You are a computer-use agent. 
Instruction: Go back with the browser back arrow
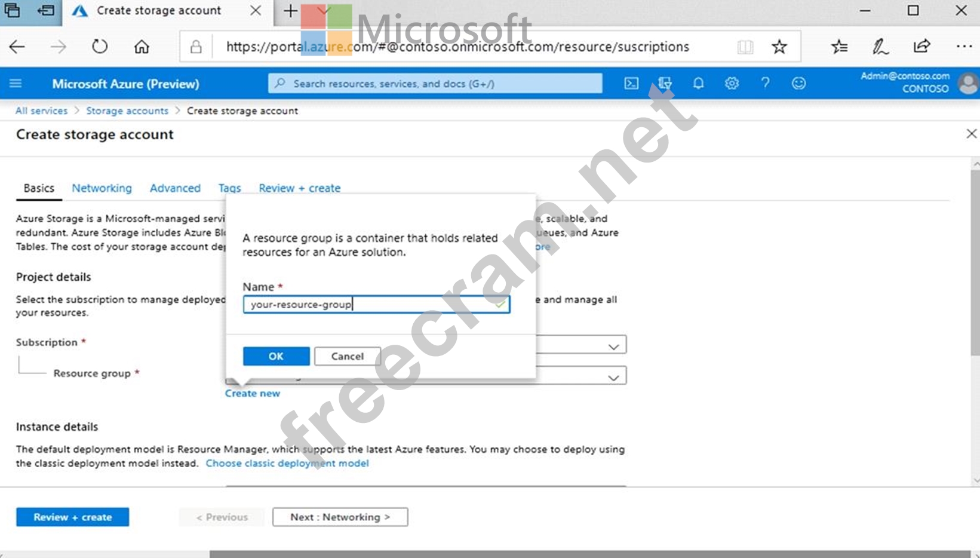[x=17, y=47]
